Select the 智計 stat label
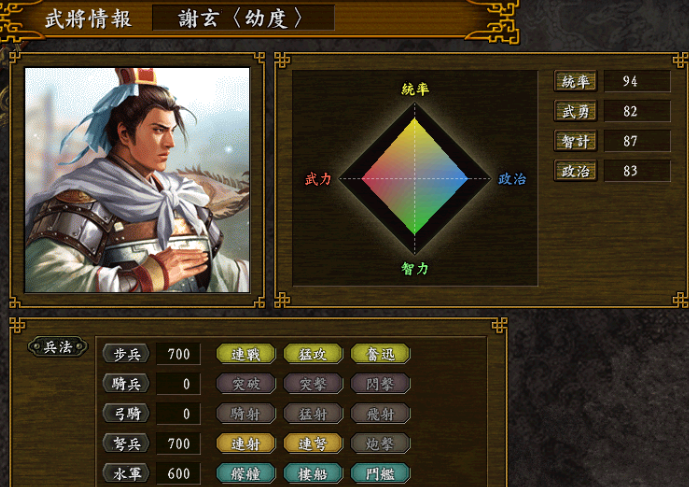 click(x=575, y=141)
